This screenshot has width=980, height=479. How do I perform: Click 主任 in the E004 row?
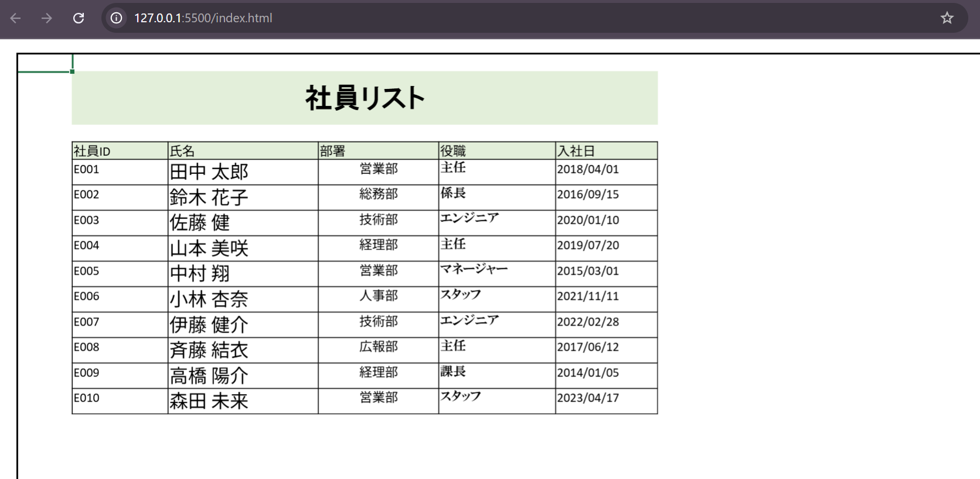tap(453, 244)
